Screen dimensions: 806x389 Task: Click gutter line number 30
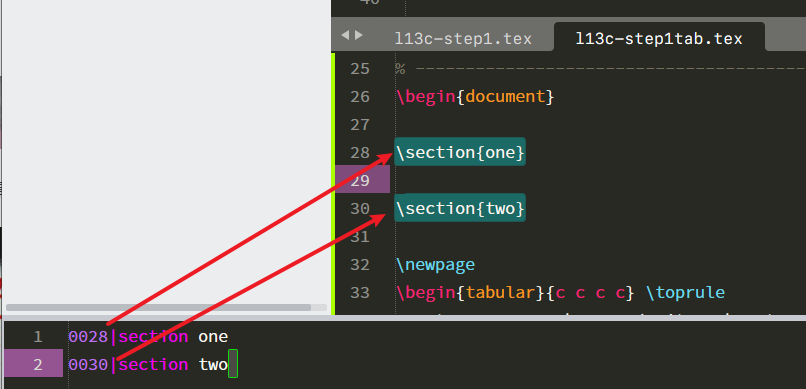coord(360,209)
